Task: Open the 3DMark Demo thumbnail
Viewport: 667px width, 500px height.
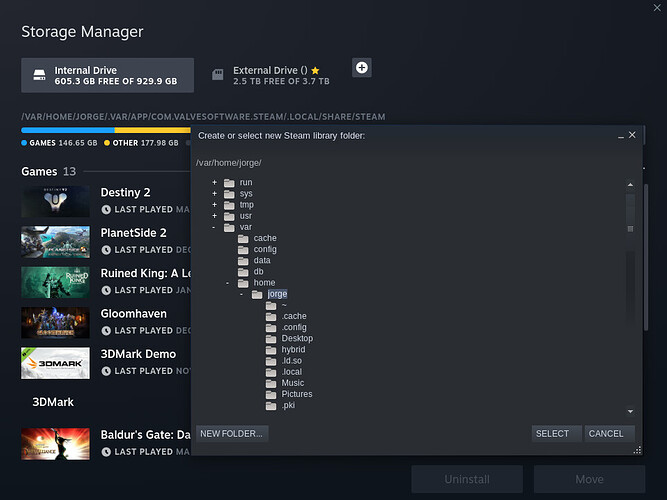Action: (x=55, y=363)
